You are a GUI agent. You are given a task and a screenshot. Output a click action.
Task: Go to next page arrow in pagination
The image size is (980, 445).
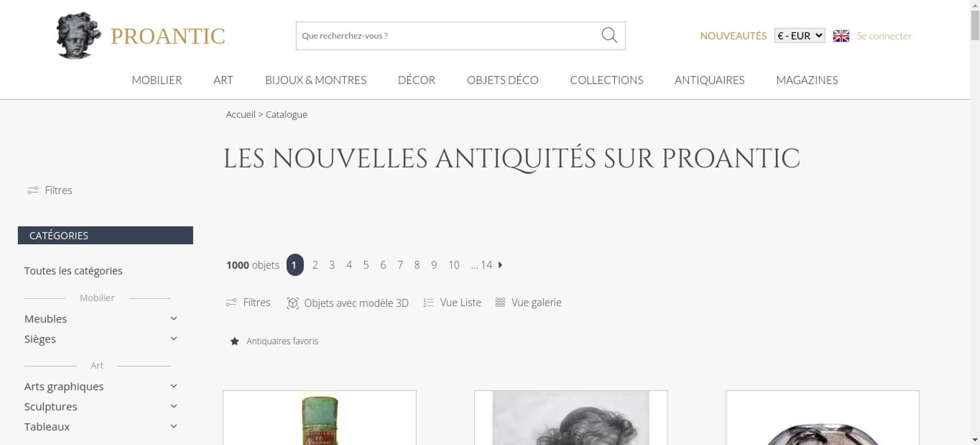(500, 265)
